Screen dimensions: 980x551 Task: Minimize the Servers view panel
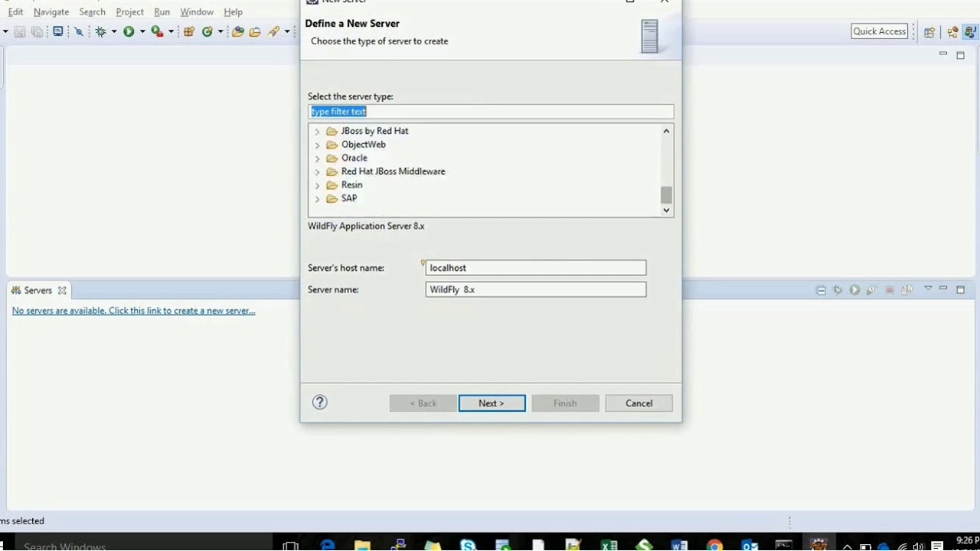point(943,289)
